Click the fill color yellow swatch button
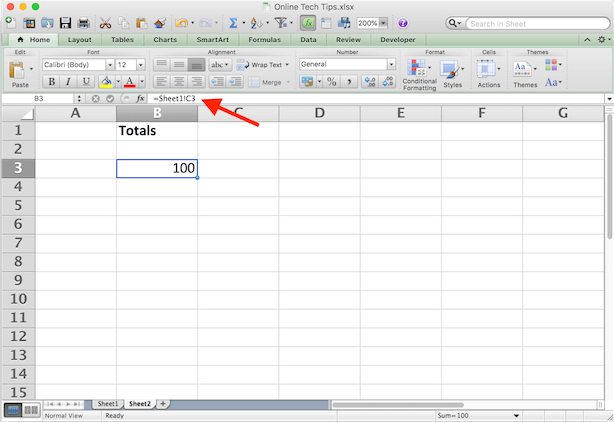 click(106, 82)
